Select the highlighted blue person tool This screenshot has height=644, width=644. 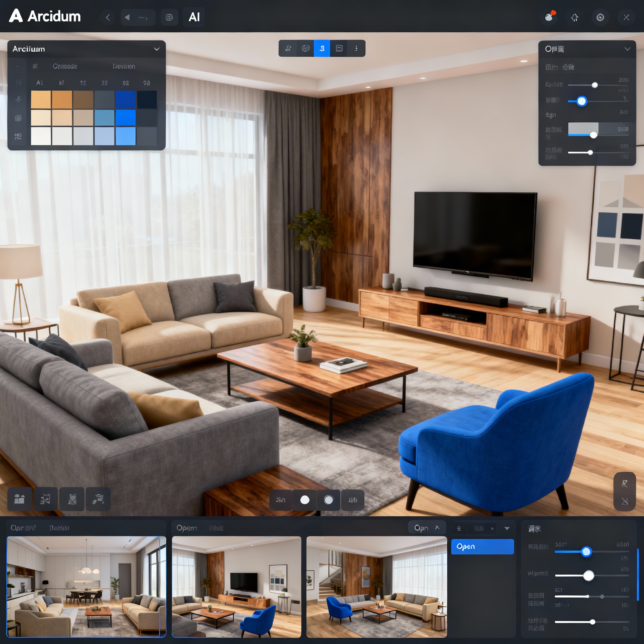pos(322,48)
